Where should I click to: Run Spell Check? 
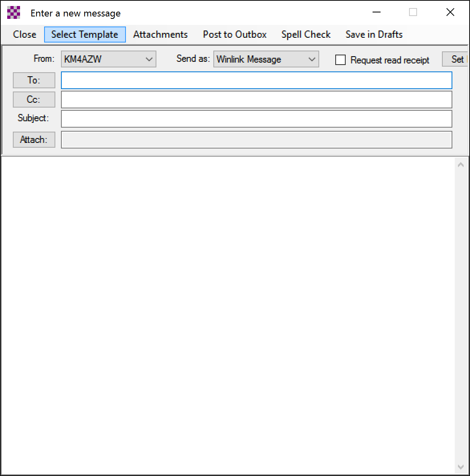[x=306, y=35]
